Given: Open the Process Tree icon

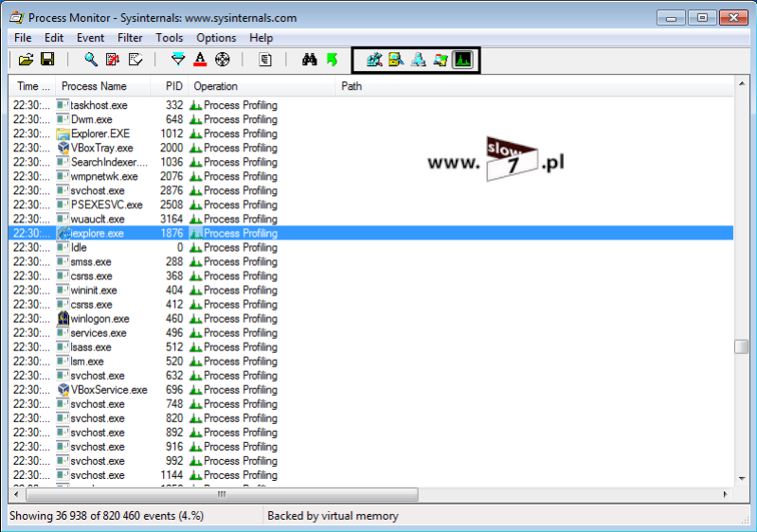Looking at the screenshot, I should click(265, 60).
